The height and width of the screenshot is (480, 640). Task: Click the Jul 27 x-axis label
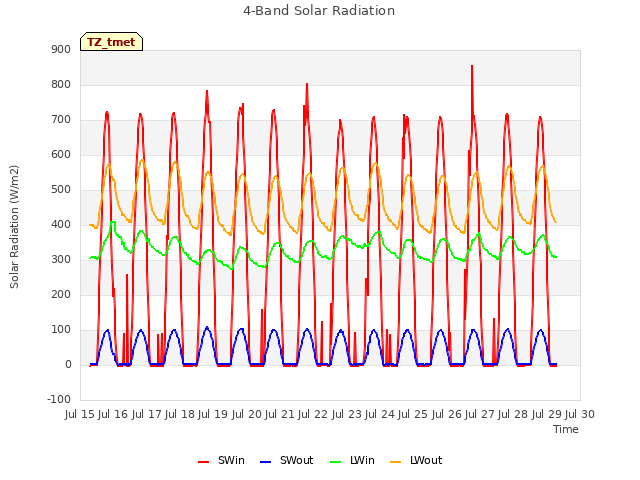coord(480,414)
